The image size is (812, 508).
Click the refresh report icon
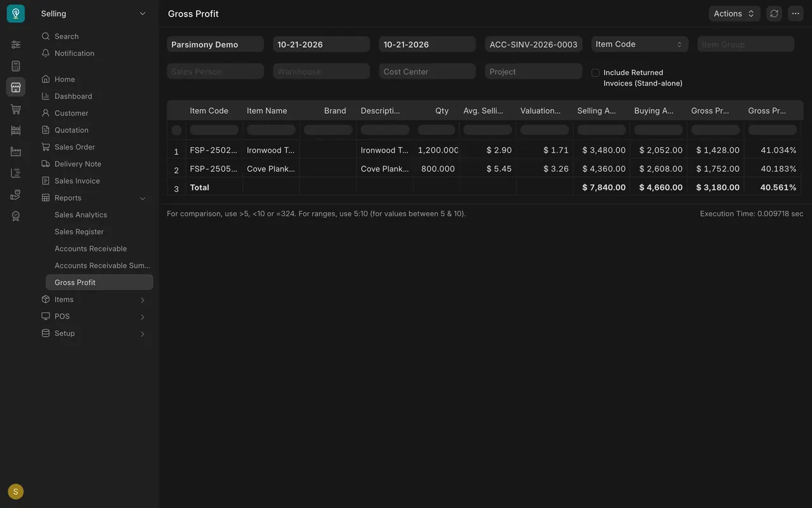774,13
